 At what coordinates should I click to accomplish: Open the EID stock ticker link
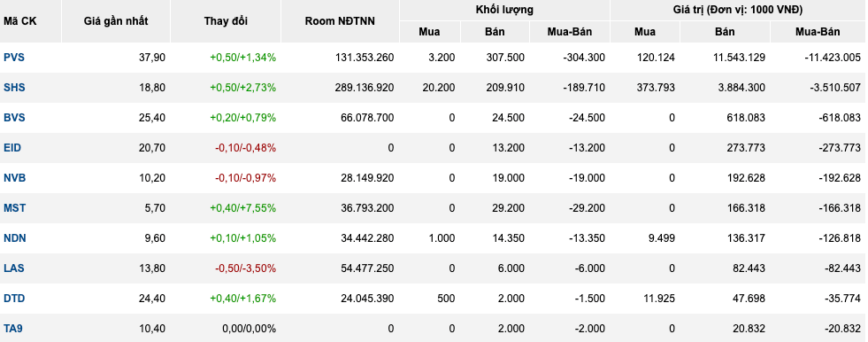click(12, 148)
